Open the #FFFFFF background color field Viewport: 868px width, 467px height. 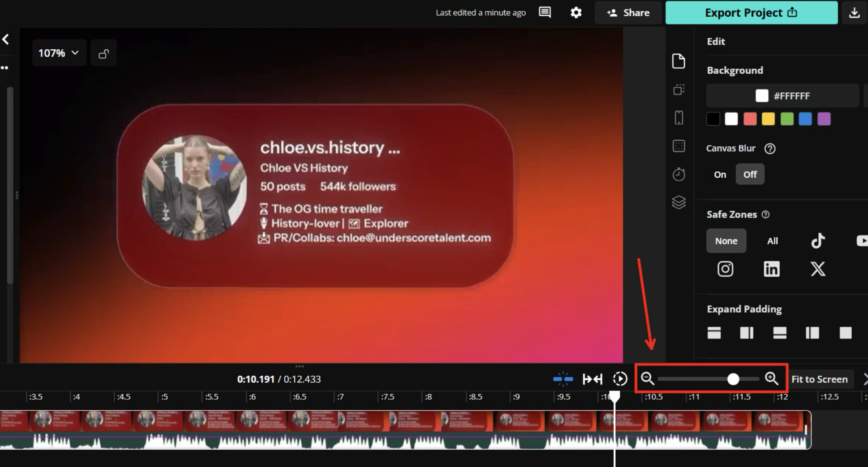click(x=783, y=96)
